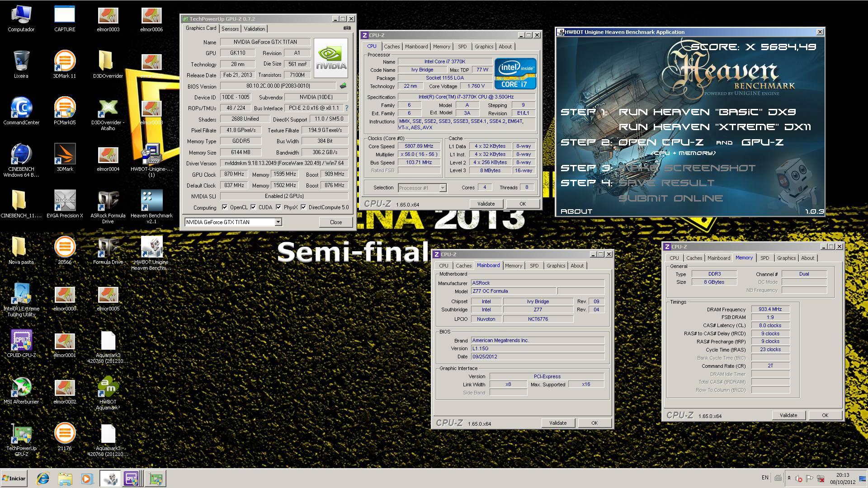868x488 pixels.
Task: Click Run Heaven "Basic" DX9
Action: [707, 112]
